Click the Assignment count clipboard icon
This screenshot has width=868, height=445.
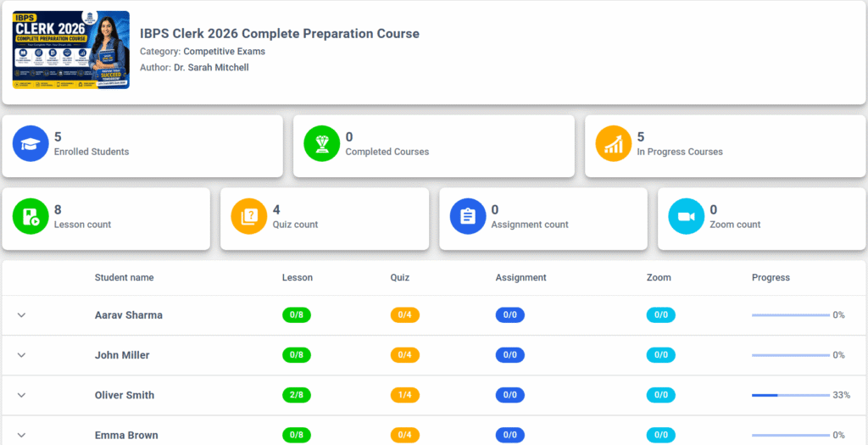pos(468,217)
